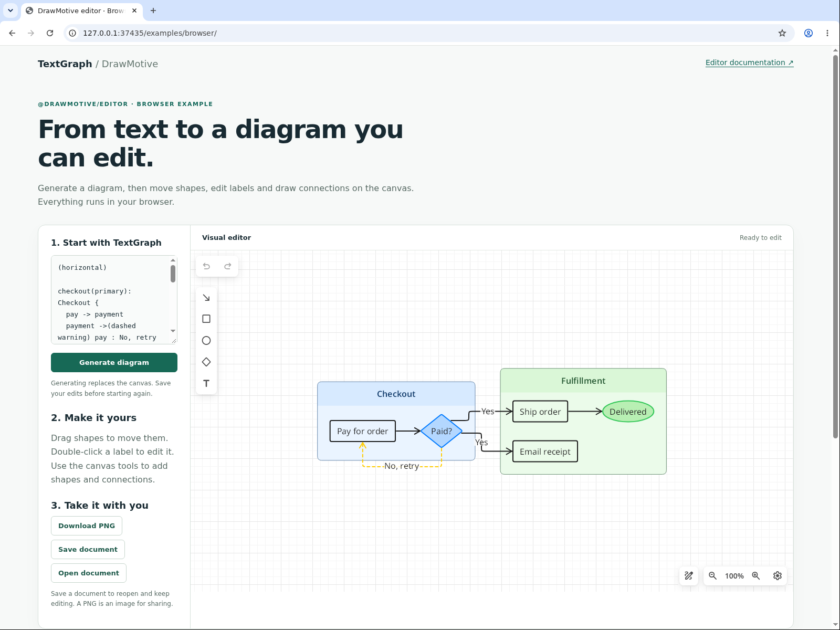Select the DrawMotive editor browser tab
Screen dimensions: 840x630
coord(81,10)
